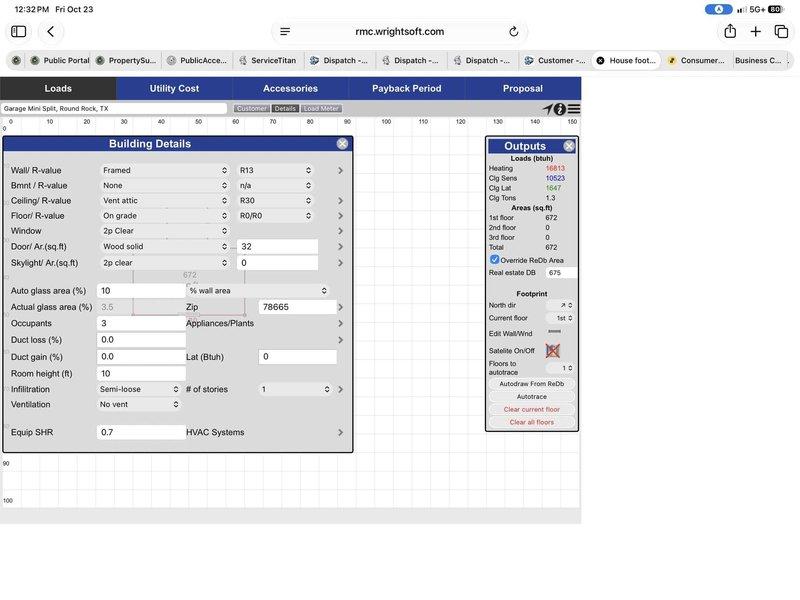This screenshot has width=800, height=600.
Task: Toggle Override ReDb Area checkbox
Action: [494, 260]
